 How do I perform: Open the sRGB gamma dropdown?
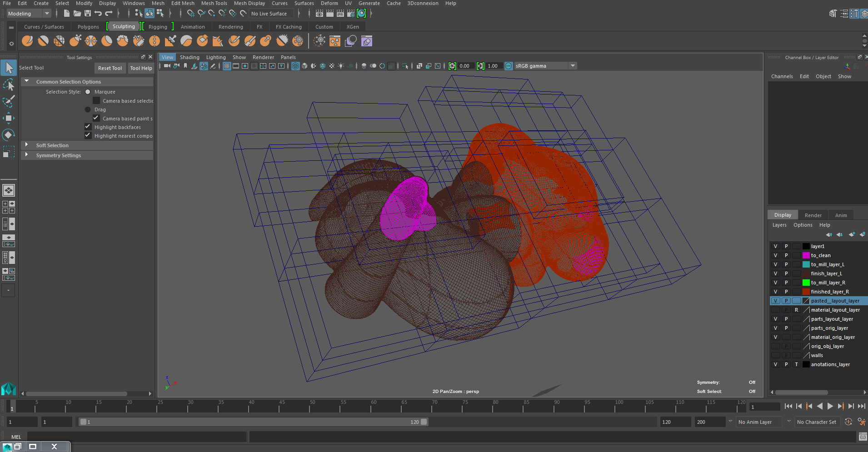click(545, 66)
